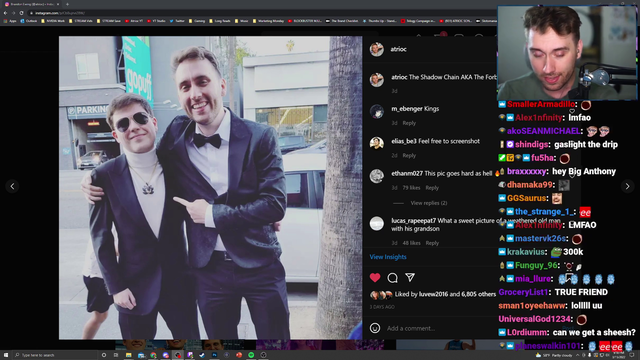Open the 'Liked by luvew2016 and 6,805 others' list
Viewport: 640px width, 360px height.
445,294
